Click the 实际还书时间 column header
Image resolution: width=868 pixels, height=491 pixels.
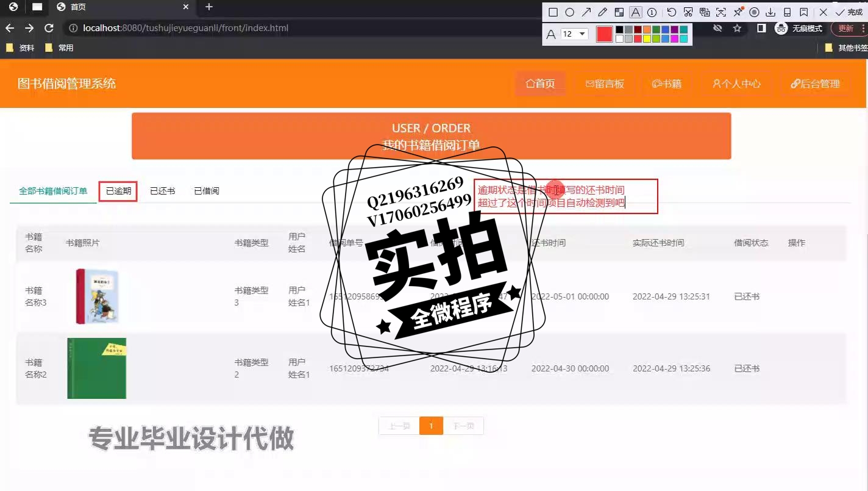658,243
